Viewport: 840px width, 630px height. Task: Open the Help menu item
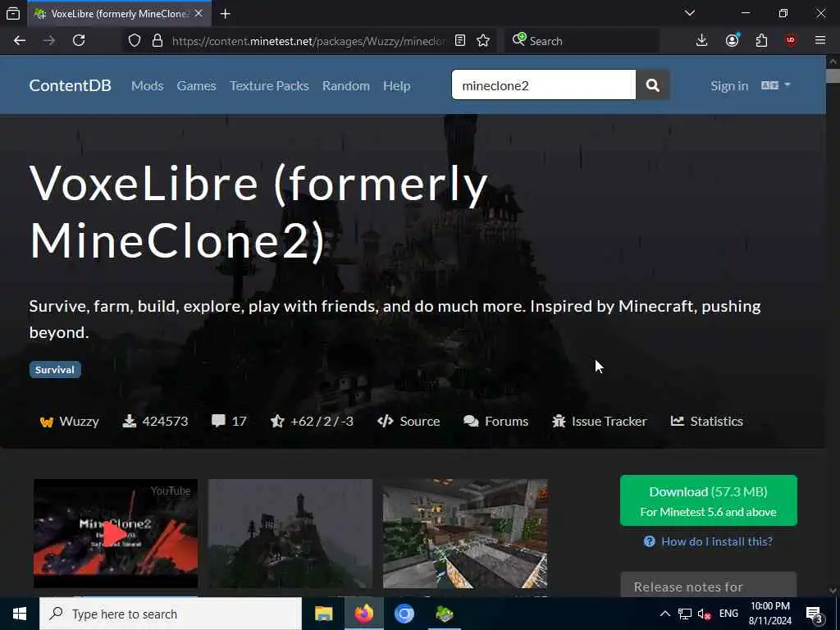click(x=397, y=85)
